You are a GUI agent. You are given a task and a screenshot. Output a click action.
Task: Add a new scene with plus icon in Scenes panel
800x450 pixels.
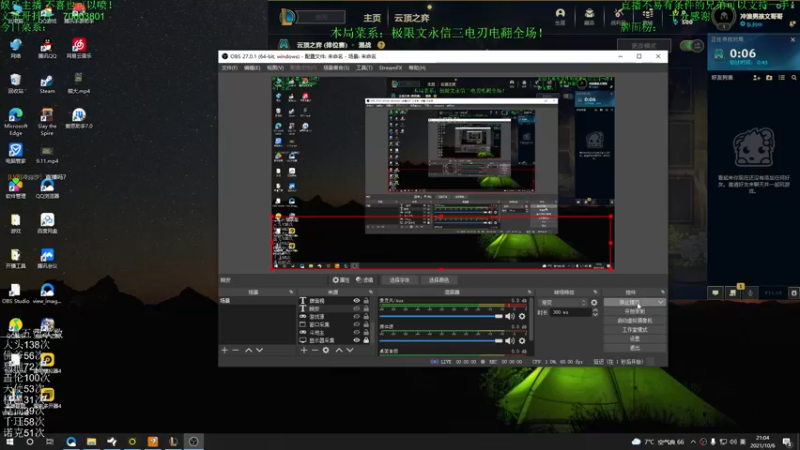coord(224,350)
